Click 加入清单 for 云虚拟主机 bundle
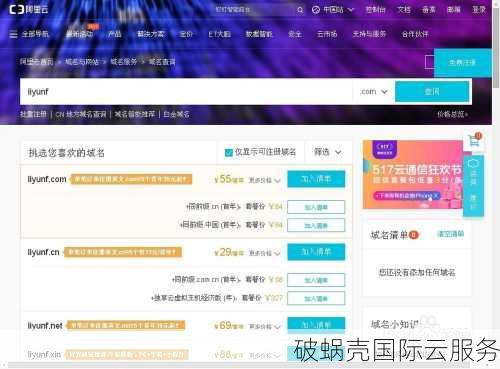Image resolution: width=500 pixels, height=369 pixels. [316, 298]
